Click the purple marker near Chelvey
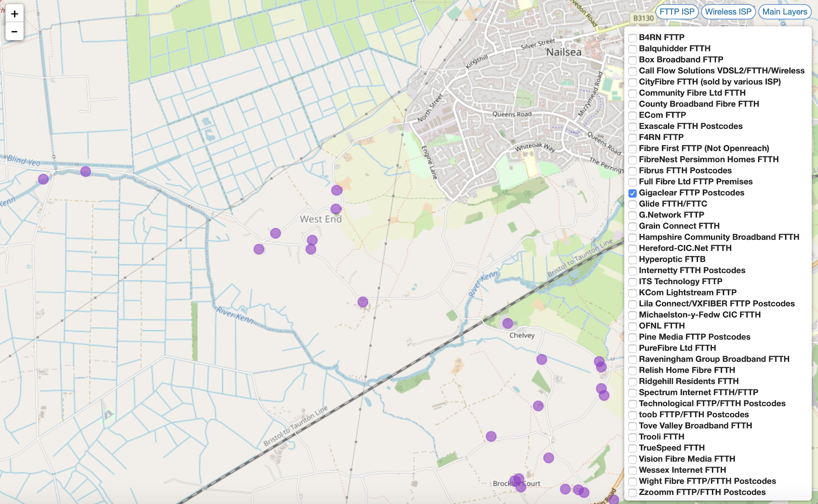 tap(507, 323)
